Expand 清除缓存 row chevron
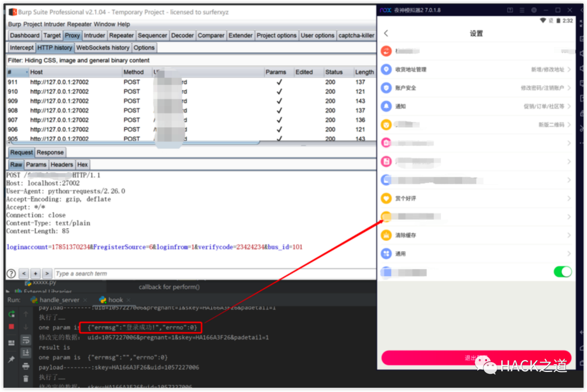The width and height of the screenshot is (587, 392). click(x=569, y=235)
